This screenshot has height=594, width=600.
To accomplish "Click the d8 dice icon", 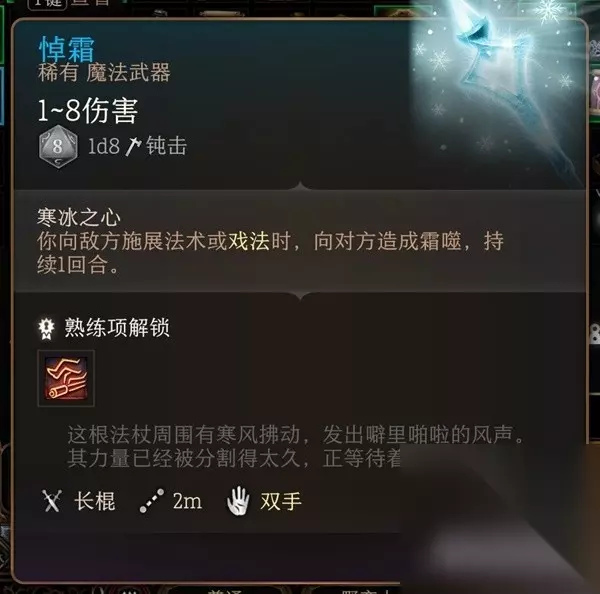I will click(x=58, y=146).
